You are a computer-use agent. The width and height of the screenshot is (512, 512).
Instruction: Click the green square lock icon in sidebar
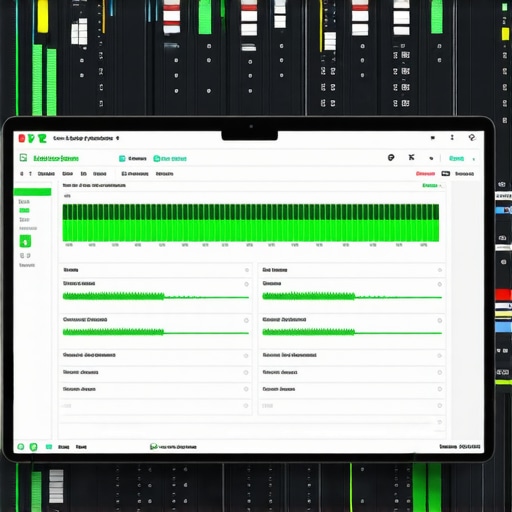tap(25, 241)
